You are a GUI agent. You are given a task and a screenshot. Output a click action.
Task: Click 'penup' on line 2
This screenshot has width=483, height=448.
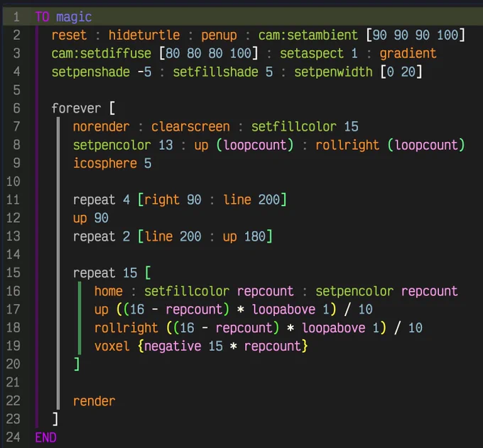[x=219, y=35]
